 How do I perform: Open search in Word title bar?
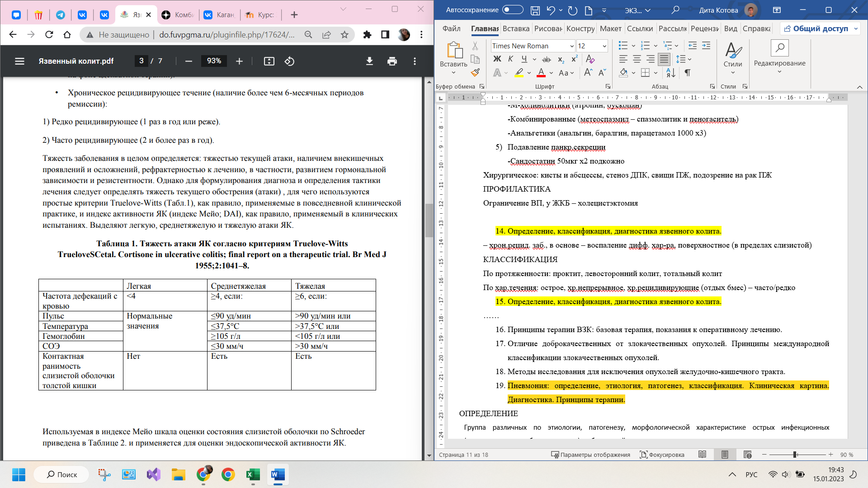(x=675, y=10)
